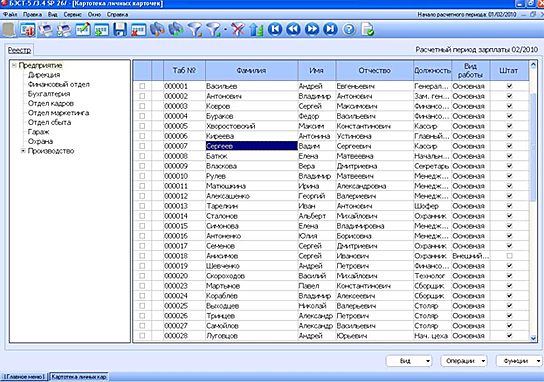This screenshot has width=544, height=382.
Task: Open help question mark icon
Action: pyautogui.click(x=349, y=29)
